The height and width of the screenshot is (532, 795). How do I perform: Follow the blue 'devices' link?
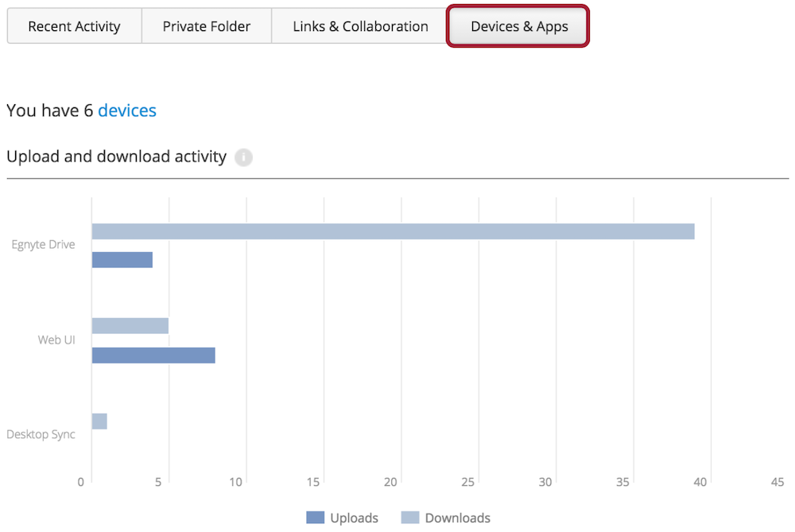pyautogui.click(x=126, y=110)
